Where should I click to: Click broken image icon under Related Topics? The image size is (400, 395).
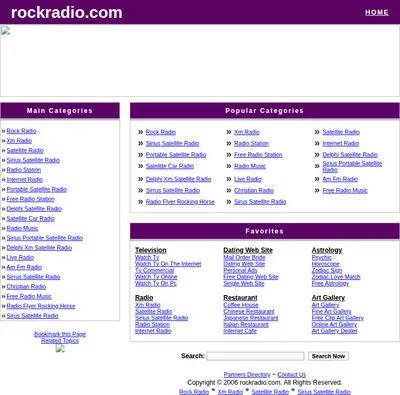coord(60,348)
